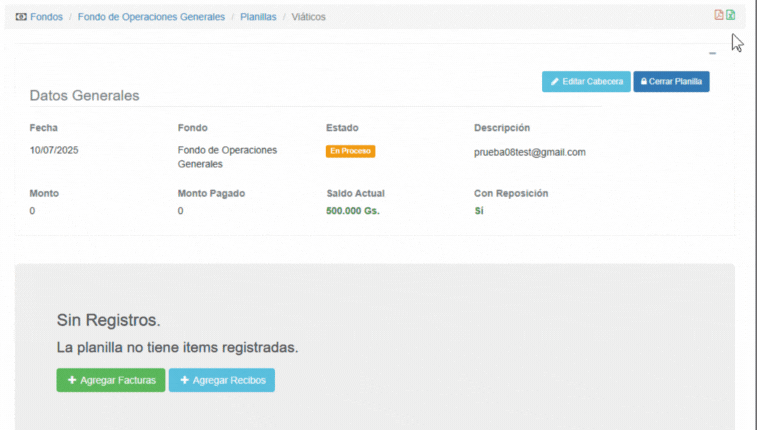Click the money icon beside Fondos breadcrumb
757x430 pixels.
pos(21,17)
